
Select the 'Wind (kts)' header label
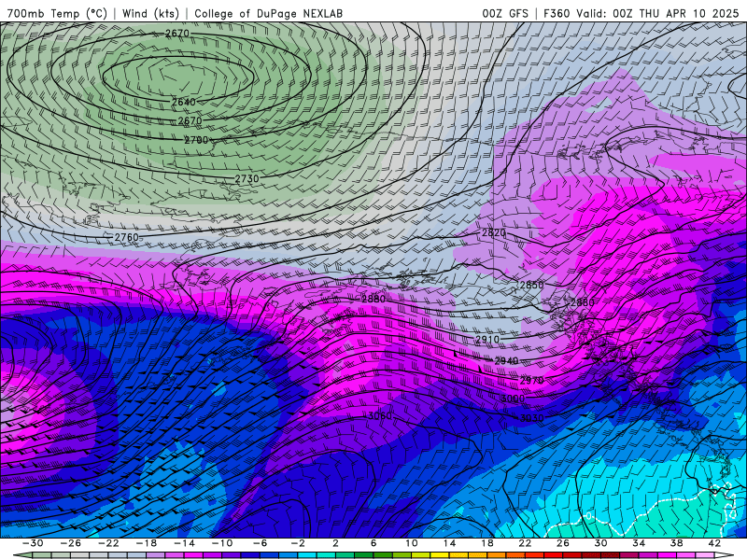150,13
